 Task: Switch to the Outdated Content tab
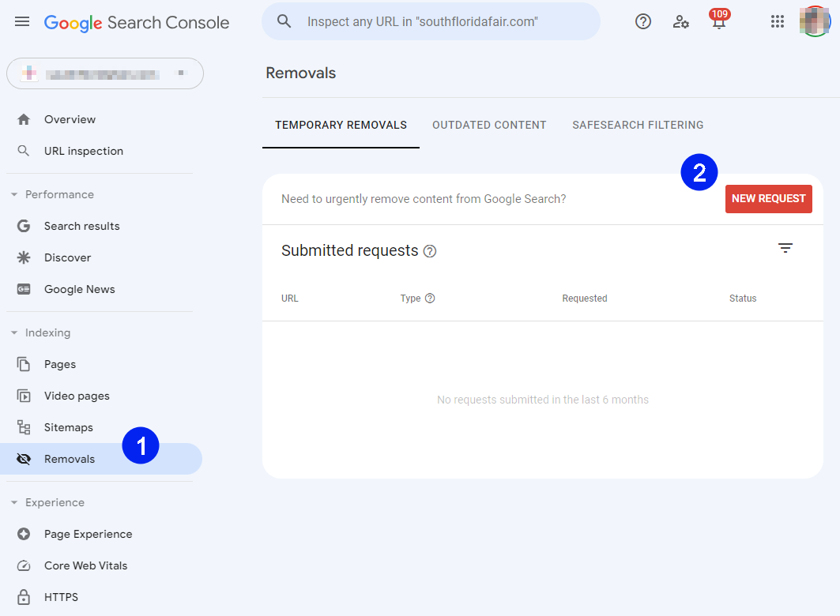(x=489, y=125)
